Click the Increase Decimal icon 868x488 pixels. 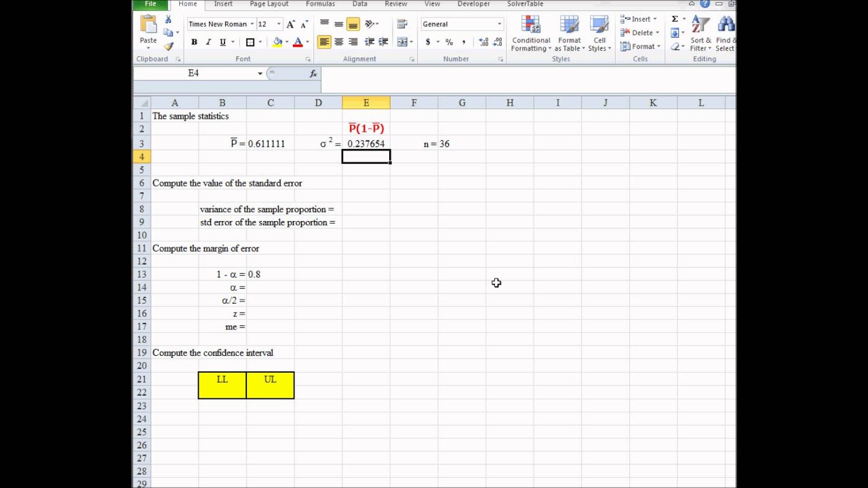coord(484,42)
